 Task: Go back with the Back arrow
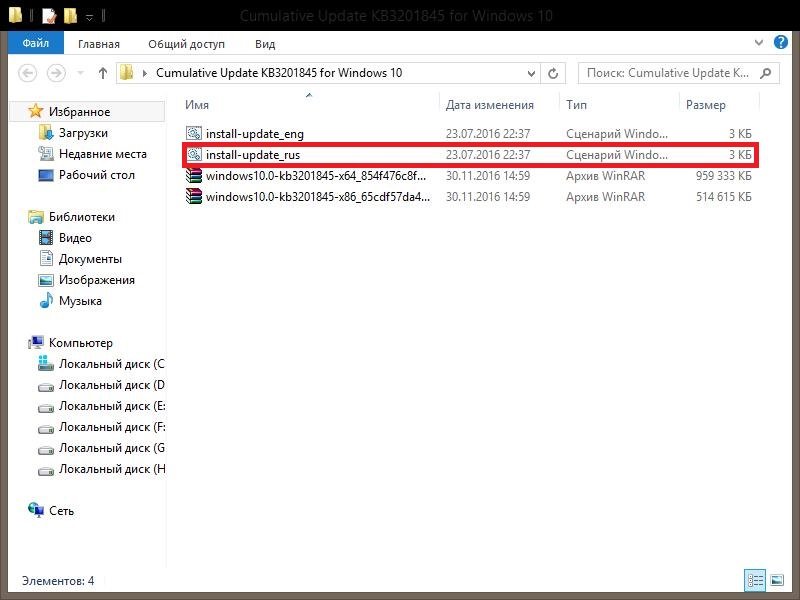[28, 73]
